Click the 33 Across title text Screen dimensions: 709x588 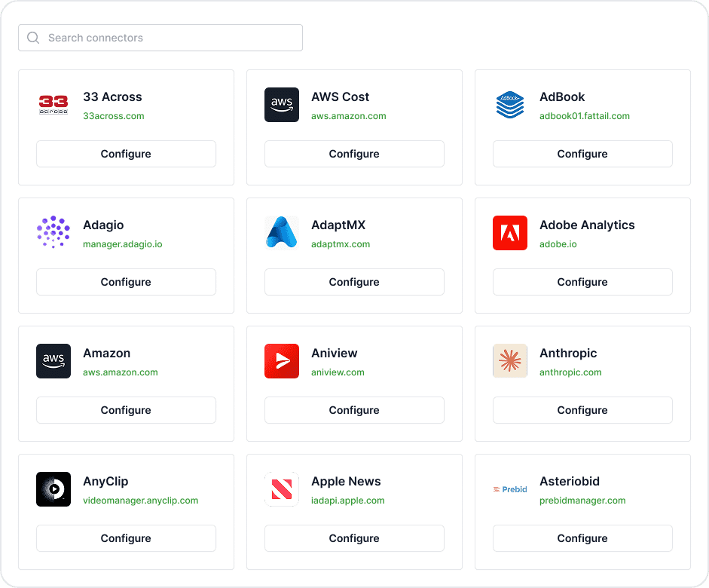112,96
